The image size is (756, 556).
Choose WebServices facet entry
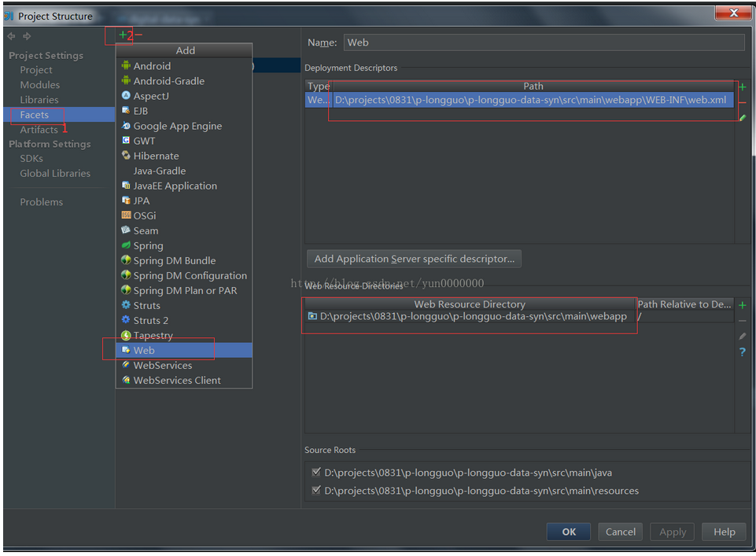pyautogui.click(x=184, y=365)
